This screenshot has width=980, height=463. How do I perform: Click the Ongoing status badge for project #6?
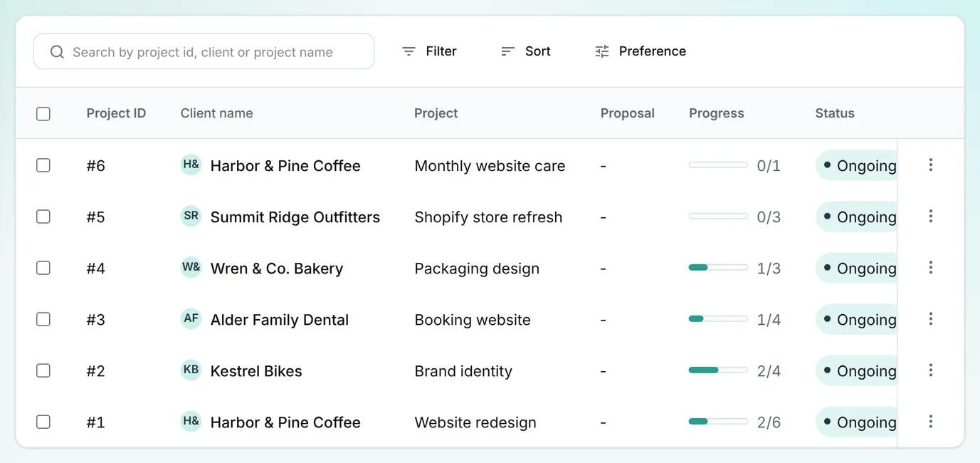point(856,165)
